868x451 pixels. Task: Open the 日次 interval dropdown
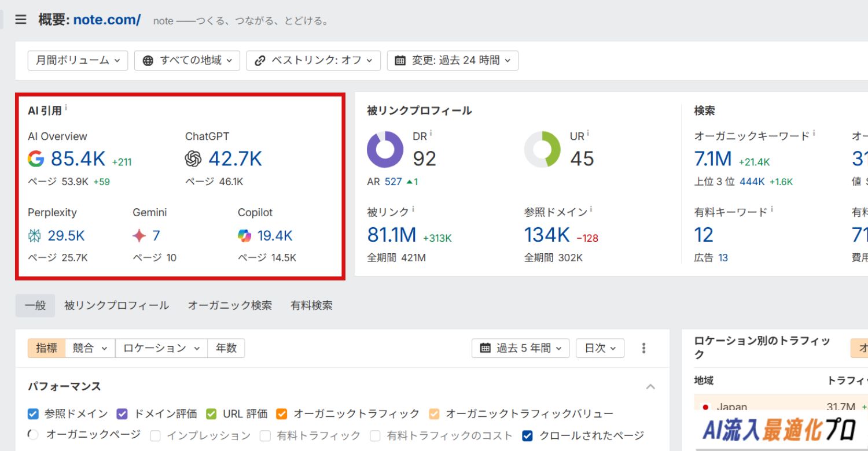(x=600, y=348)
